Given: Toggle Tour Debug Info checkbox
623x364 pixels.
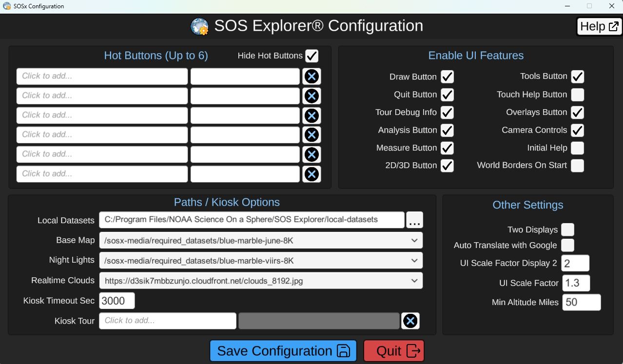Looking at the screenshot, I should point(447,113).
